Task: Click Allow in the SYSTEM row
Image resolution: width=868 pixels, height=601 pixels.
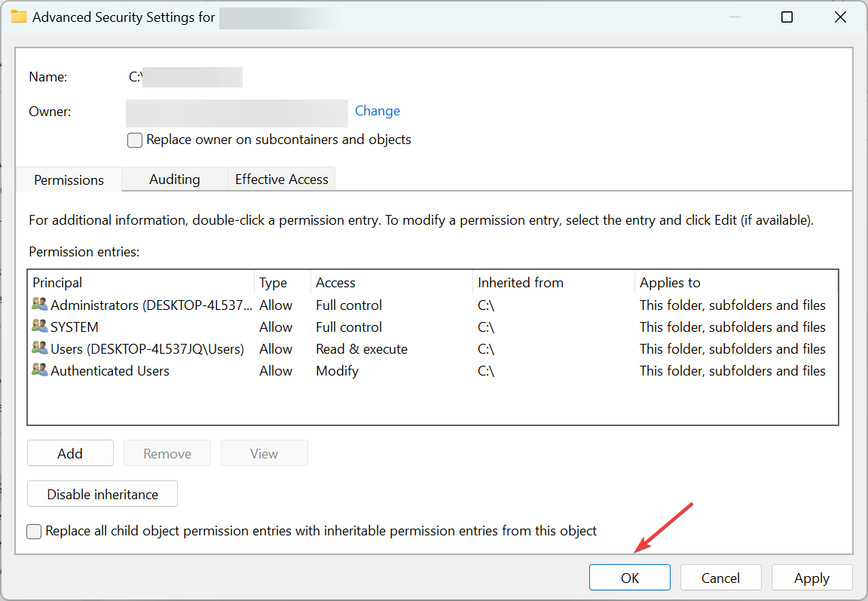Action: [x=276, y=327]
